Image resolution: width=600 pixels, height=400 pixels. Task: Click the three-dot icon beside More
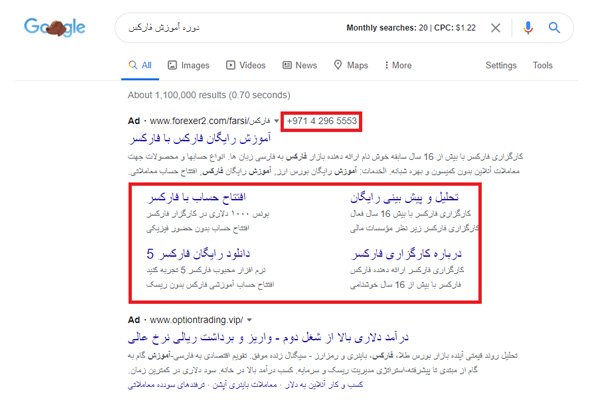[x=386, y=65]
